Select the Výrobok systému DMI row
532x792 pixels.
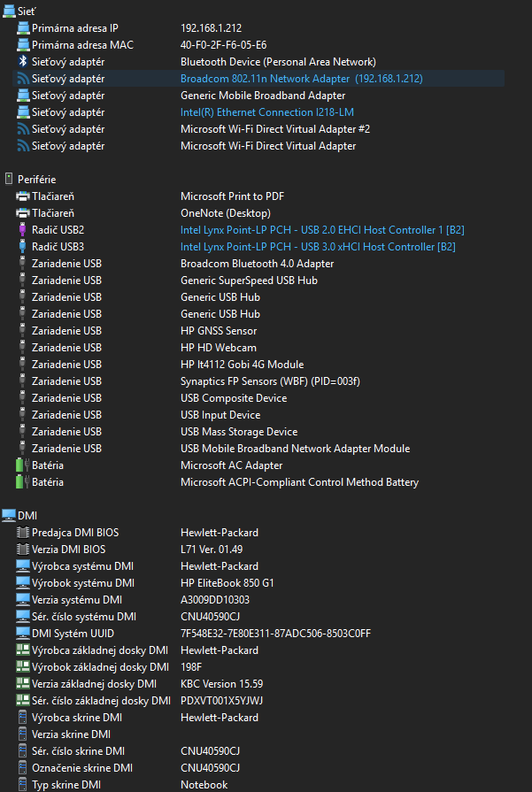(x=258, y=583)
